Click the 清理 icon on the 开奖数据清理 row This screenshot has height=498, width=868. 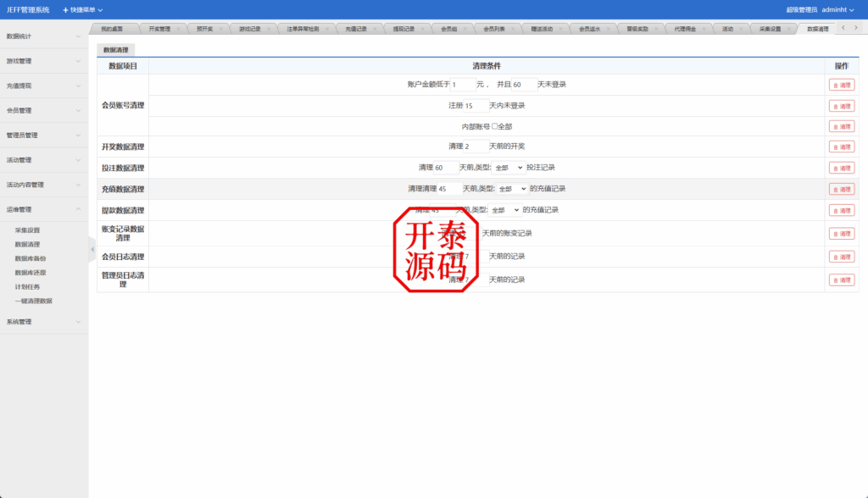(x=842, y=147)
